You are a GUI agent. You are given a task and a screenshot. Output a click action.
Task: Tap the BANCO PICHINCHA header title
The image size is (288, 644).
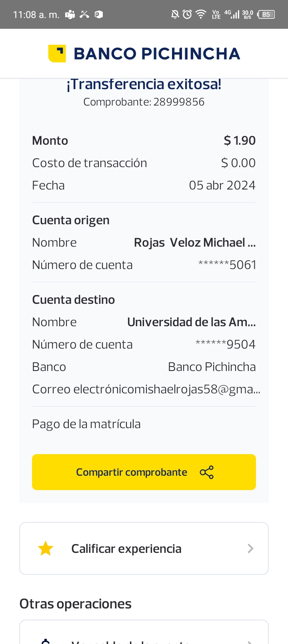point(157,54)
